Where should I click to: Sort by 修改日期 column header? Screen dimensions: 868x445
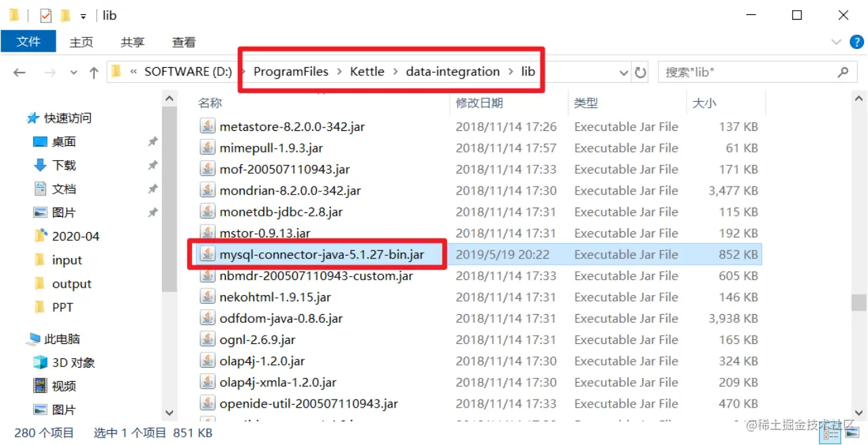(479, 103)
